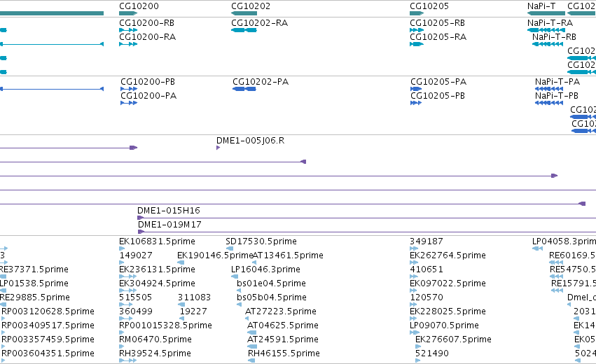Click EST EK228025.5prime

[x=448, y=311]
